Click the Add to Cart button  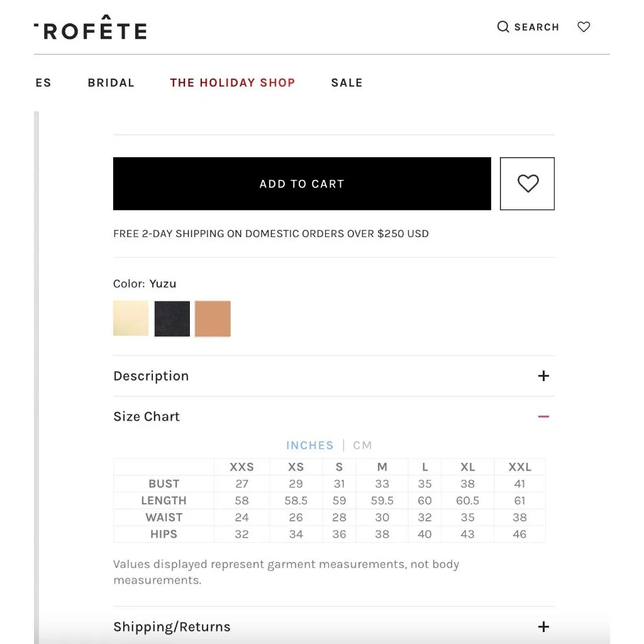click(302, 184)
